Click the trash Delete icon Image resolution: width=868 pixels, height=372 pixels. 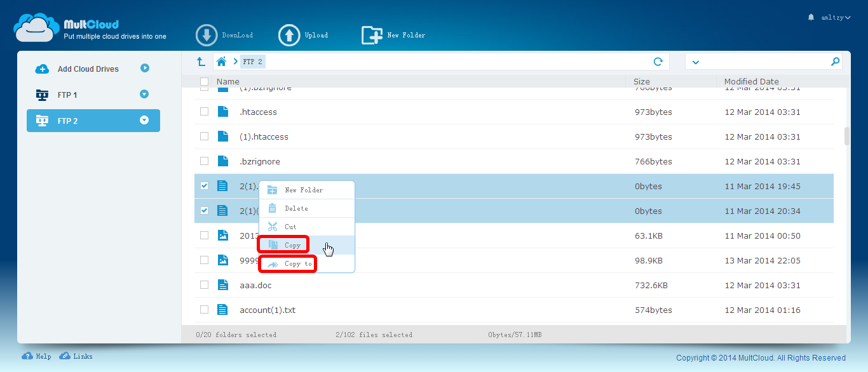[x=273, y=208]
